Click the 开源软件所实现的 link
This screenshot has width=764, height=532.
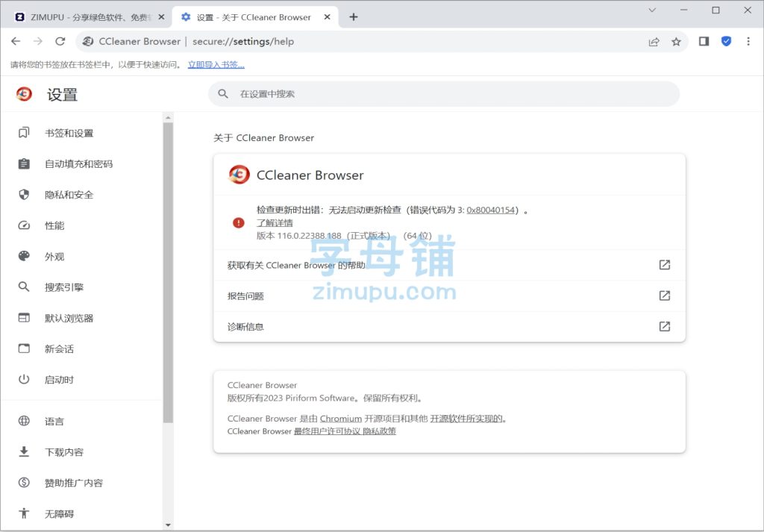click(x=466, y=419)
